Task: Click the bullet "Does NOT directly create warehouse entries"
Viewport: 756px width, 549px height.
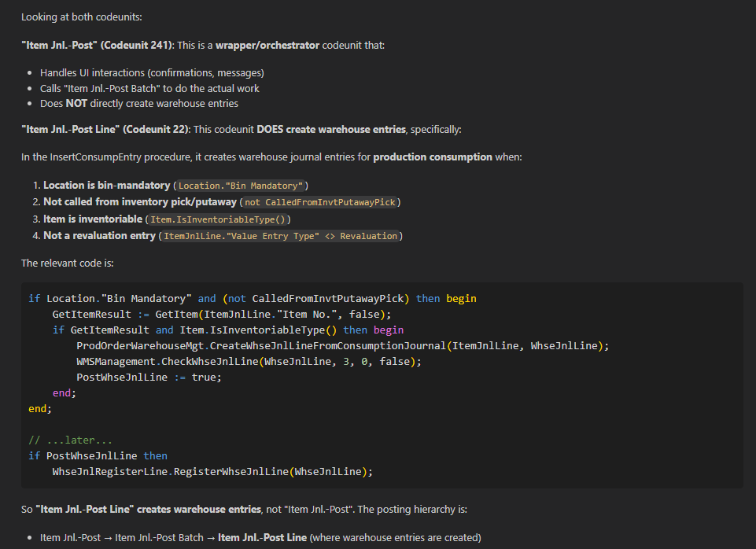Action: (x=138, y=103)
